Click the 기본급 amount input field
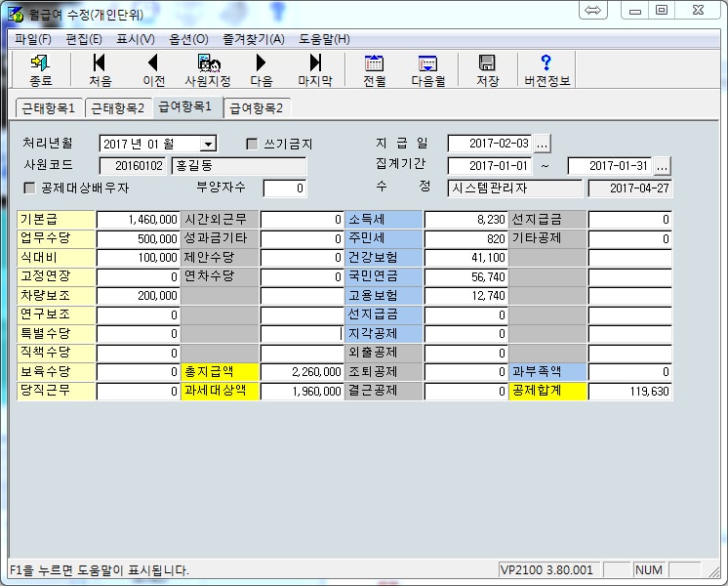This screenshot has width=728, height=586. coord(139,220)
